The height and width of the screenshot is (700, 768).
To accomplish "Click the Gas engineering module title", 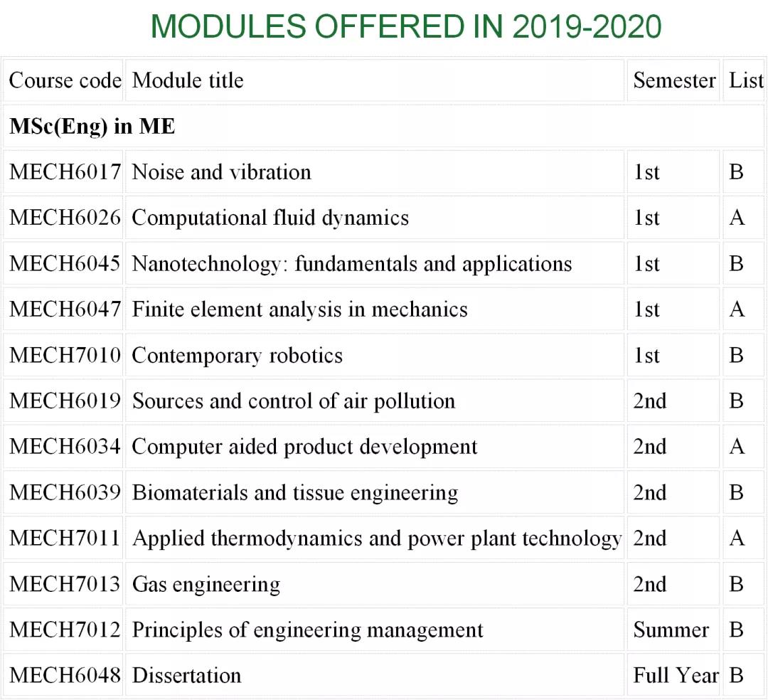I will (206, 584).
